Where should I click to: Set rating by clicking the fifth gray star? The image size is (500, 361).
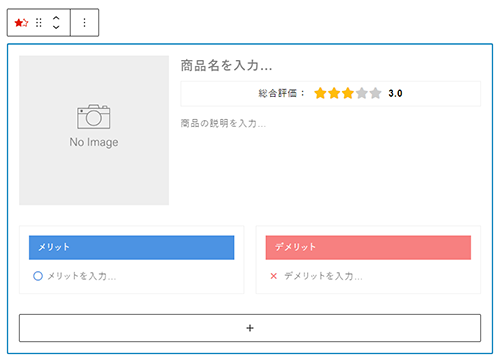click(375, 93)
